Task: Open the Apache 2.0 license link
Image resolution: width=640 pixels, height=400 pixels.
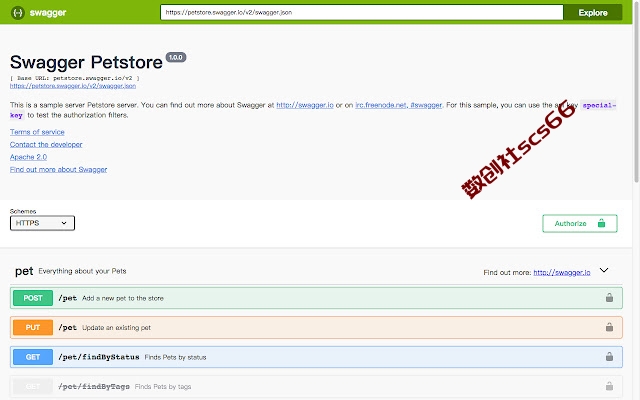Action: point(29,157)
